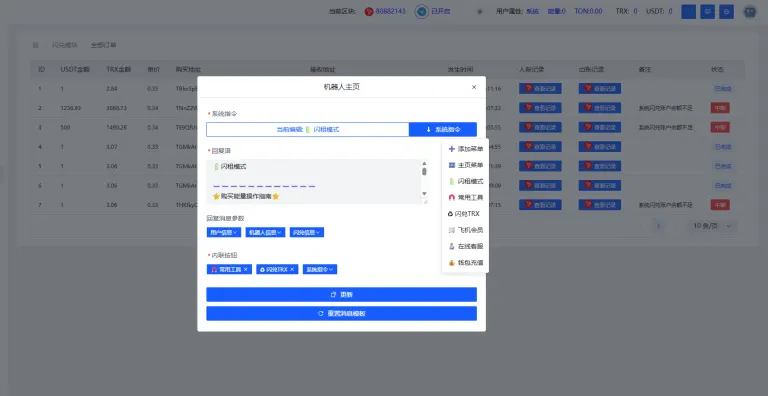This screenshot has height=396, width=768.
Task: Choose 钱包充值 from the dropdown menu
Action: click(465, 263)
